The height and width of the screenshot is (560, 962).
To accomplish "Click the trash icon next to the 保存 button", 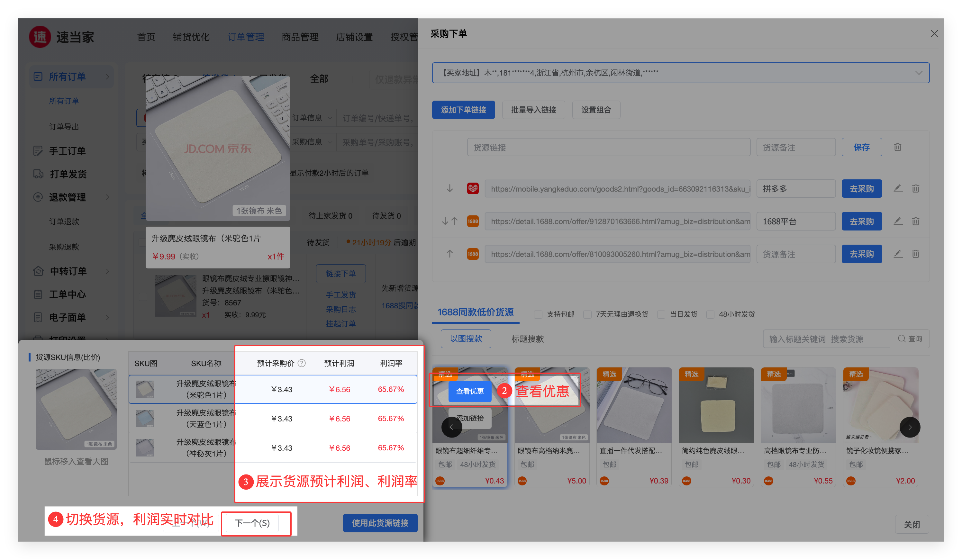I will coord(897,147).
